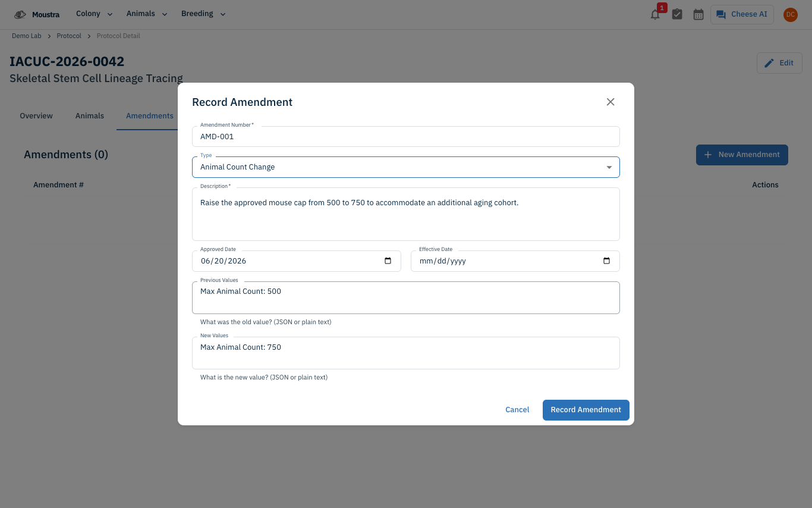
Task: Click the Protocol breadcrumb link
Action: (69, 36)
